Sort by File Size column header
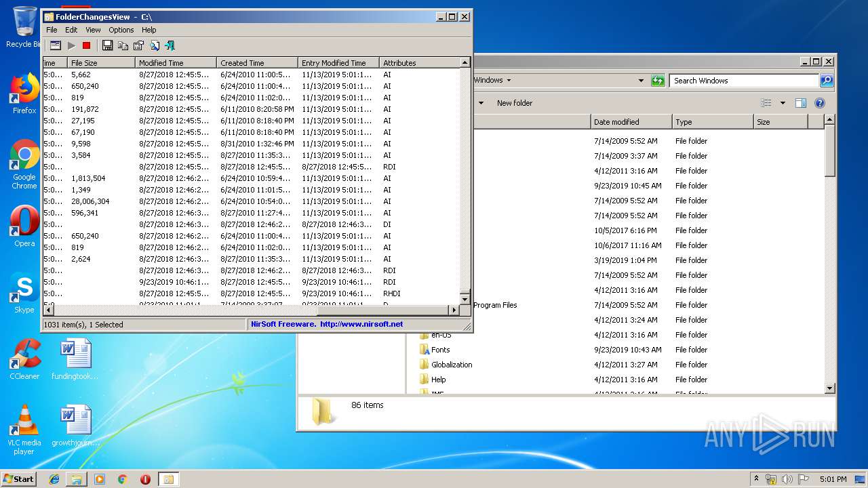The image size is (868, 488). click(x=102, y=63)
